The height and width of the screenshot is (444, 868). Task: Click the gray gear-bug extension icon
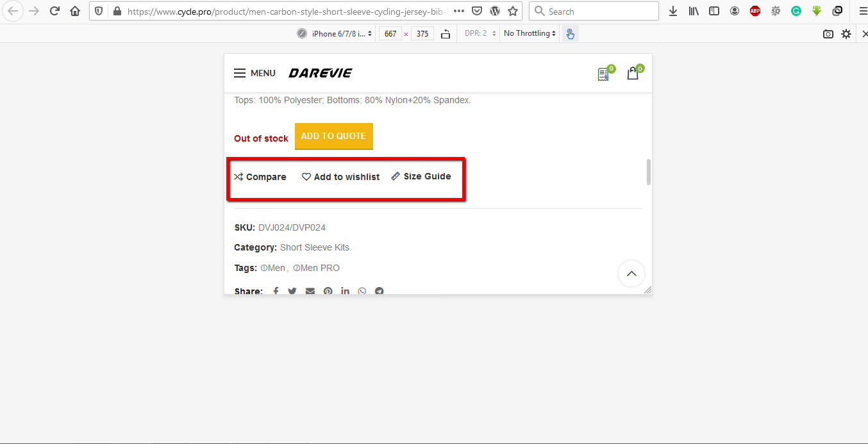click(x=776, y=11)
